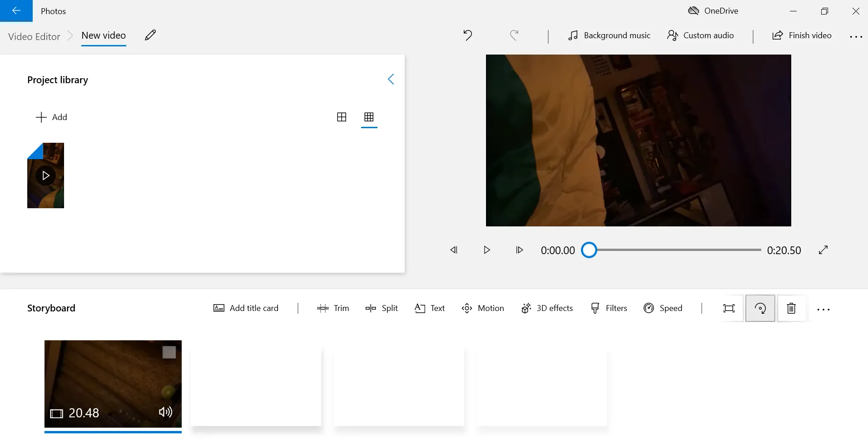868x441 pixels.
Task: Add media to the Project library
Action: pos(51,117)
